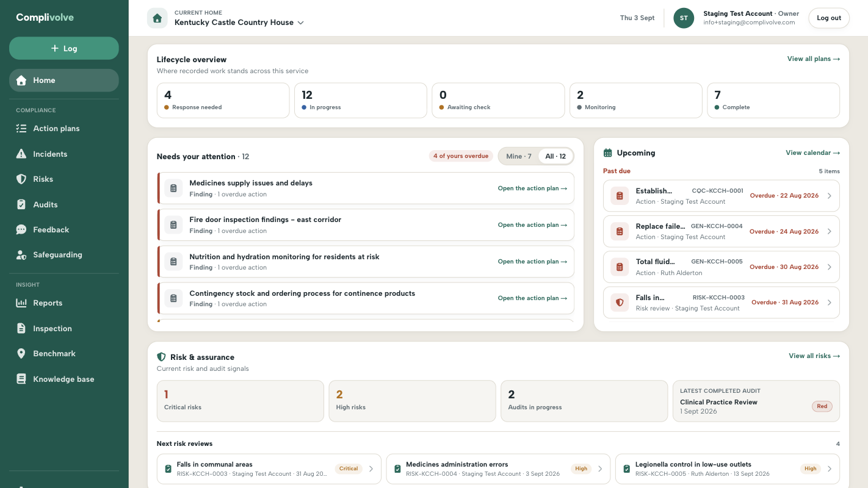Click the Red audit rating badge
Viewport: 868px width, 488px height.
click(822, 406)
